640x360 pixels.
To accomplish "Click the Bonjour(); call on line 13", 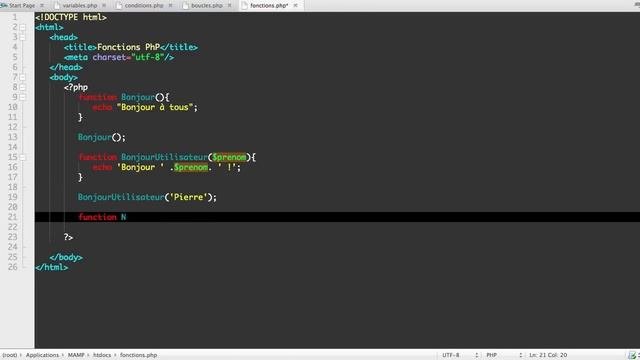I will tap(102, 137).
